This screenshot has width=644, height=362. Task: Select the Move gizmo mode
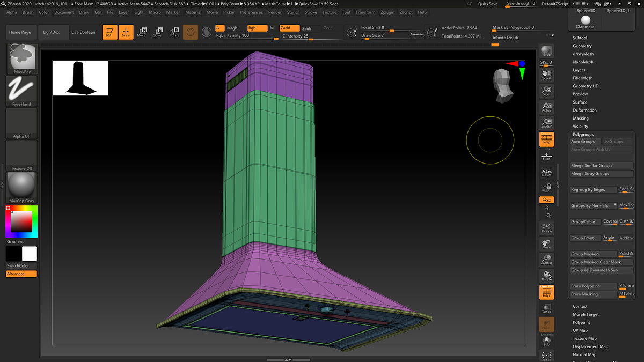coord(142,32)
